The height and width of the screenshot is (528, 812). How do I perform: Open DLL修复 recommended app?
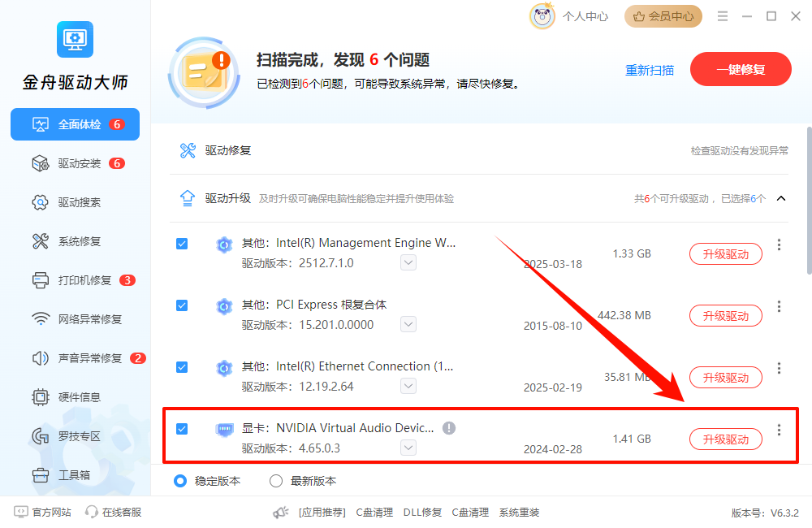pos(422,513)
